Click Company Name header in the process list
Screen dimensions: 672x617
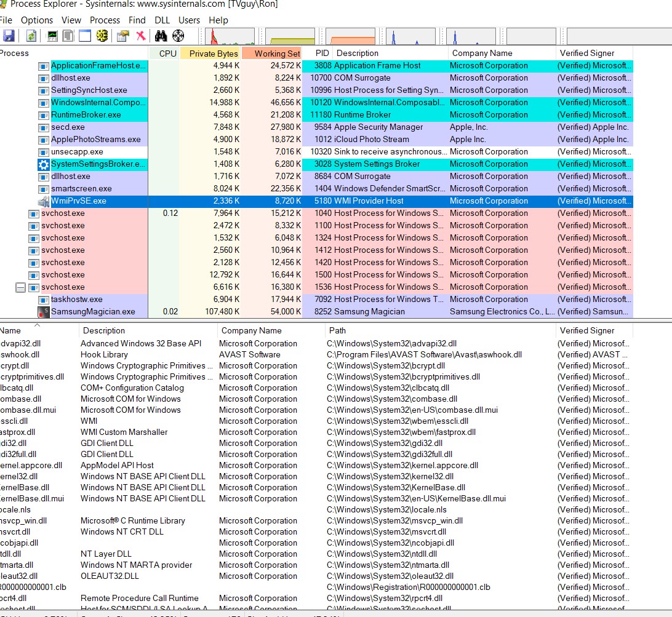pos(502,53)
